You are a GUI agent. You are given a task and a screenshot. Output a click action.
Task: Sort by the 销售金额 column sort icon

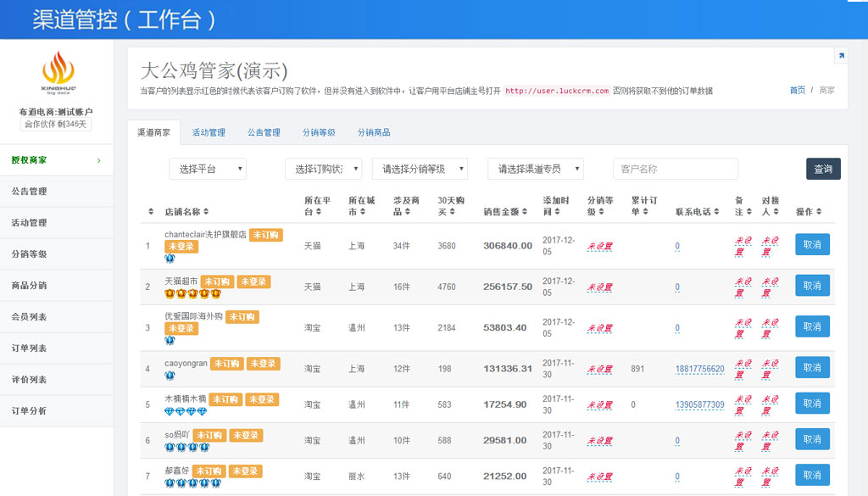(x=524, y=211)
